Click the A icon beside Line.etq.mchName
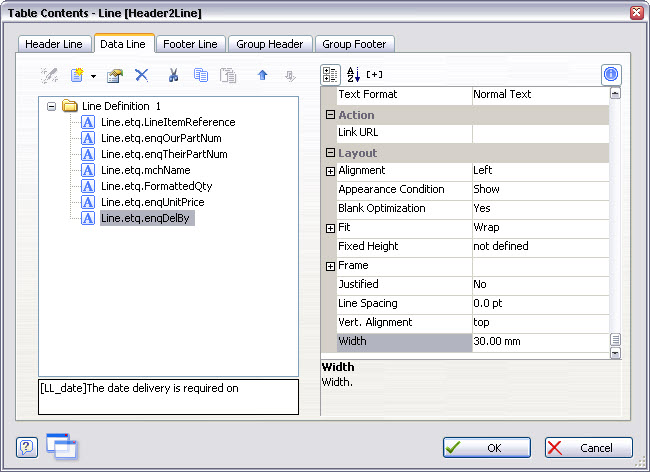 pos(87,170)
